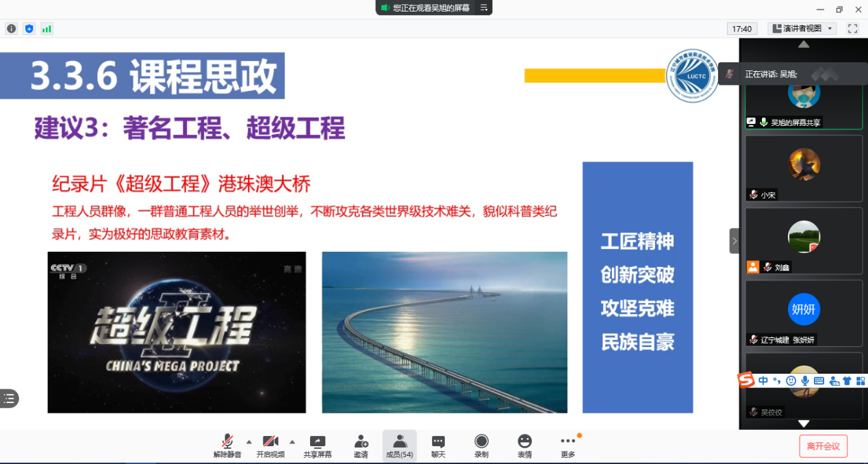The width and height of the screenshot is (868, 464).
Task: Click the 离开会议 leave meeting button
Action: click(823, 446)
